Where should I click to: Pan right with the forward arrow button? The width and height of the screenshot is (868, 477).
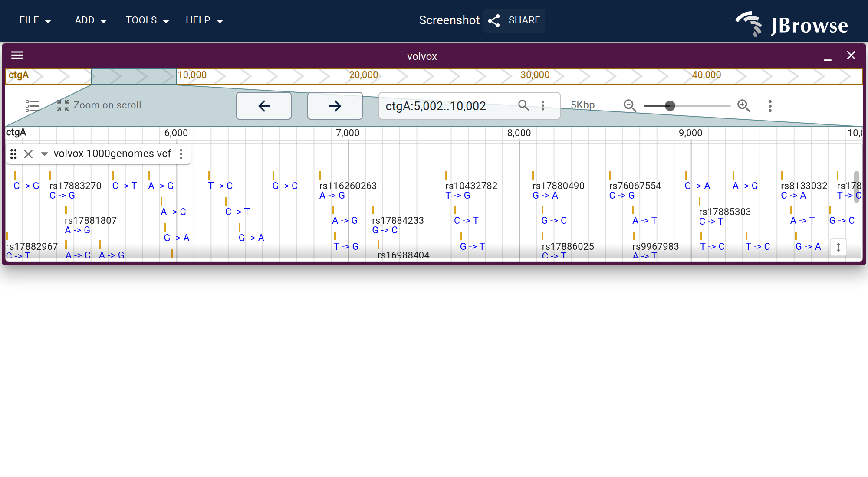pyautogui.click(x=335, y=106)
